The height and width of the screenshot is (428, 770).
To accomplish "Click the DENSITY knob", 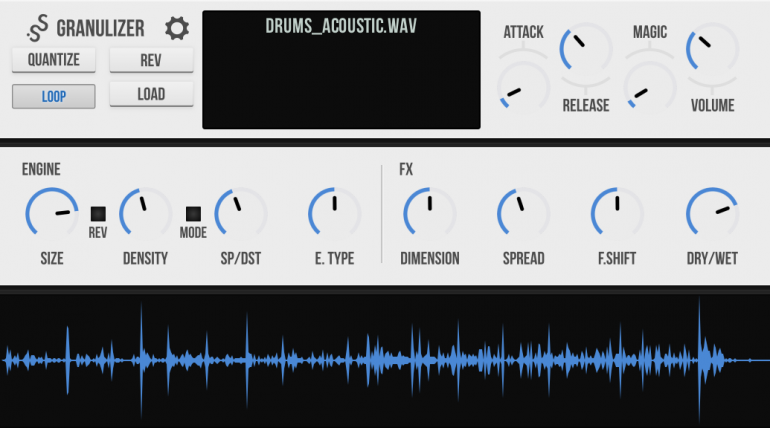I will click(x=145, y=214).
